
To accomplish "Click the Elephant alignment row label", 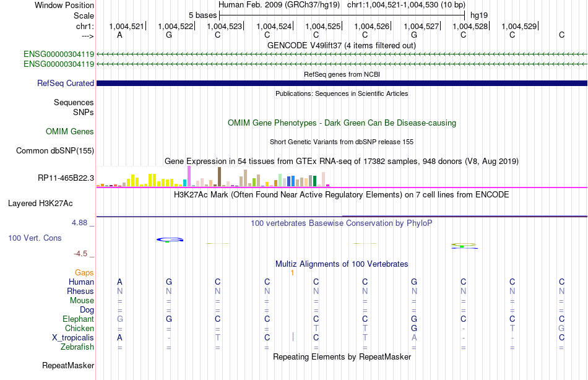I will pos(78,319).
